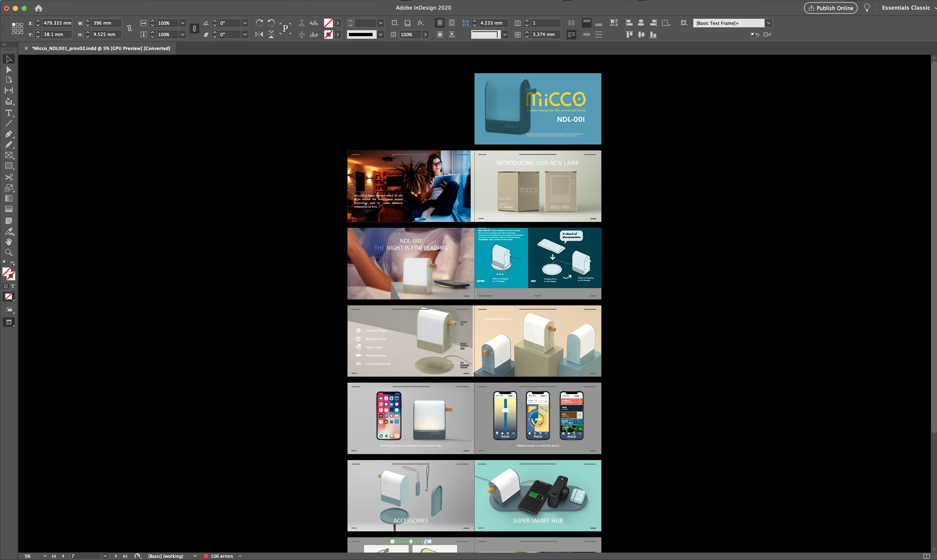Screen dimensions: 937x560
Task: Open stroke color swatch options
Action: pyautogui.click(x=338, y=34)
